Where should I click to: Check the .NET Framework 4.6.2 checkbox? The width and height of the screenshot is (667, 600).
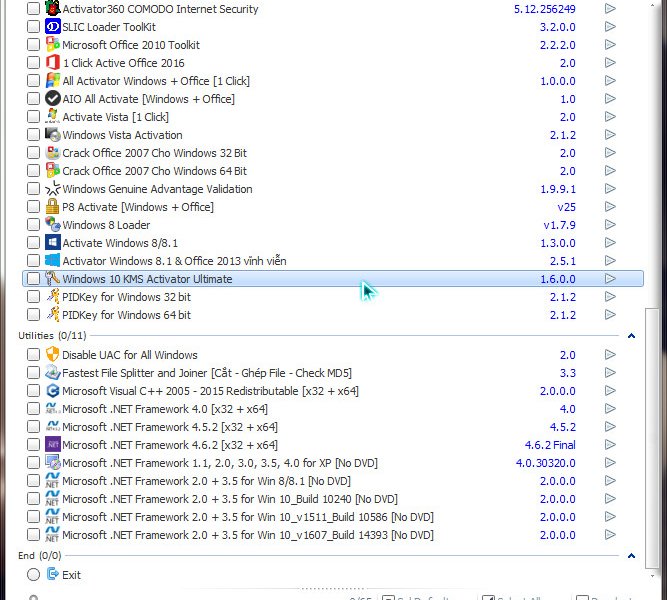33,445
